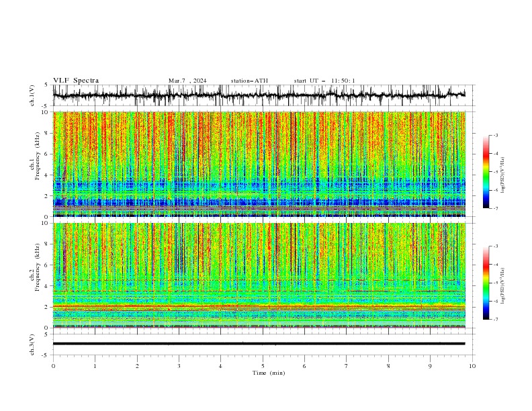Click the "-7" label on lower colorbar
Screen dimensions: 532x411
496,319
